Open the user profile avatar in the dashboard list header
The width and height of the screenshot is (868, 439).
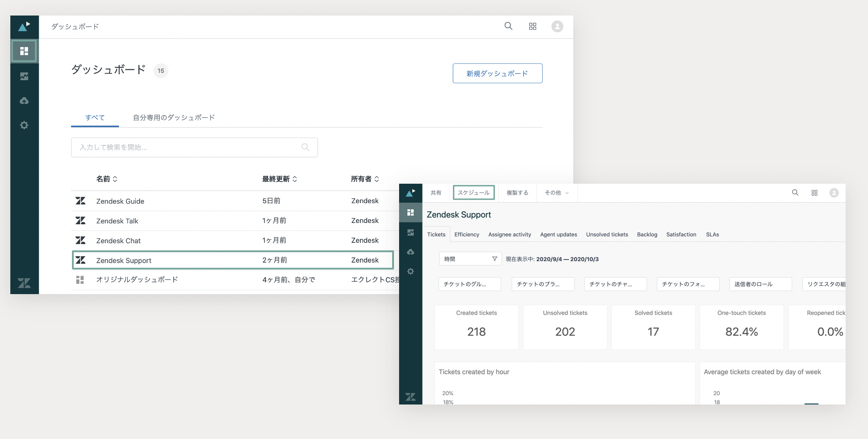coord(557,26)
